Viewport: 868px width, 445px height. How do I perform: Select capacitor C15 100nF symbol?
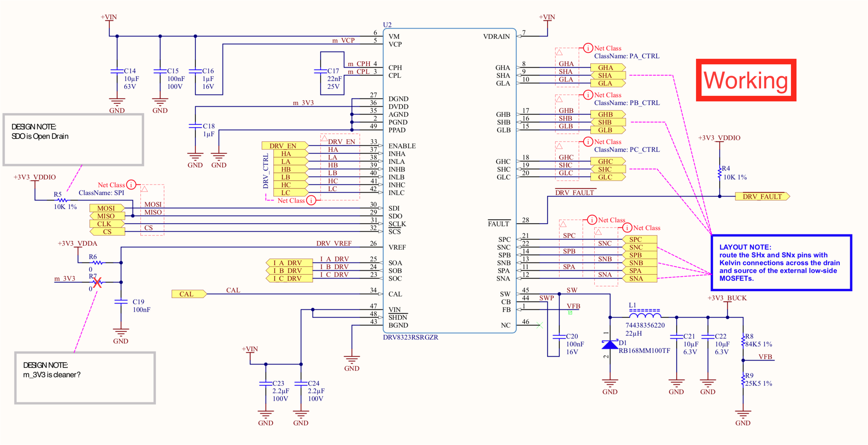160,71
